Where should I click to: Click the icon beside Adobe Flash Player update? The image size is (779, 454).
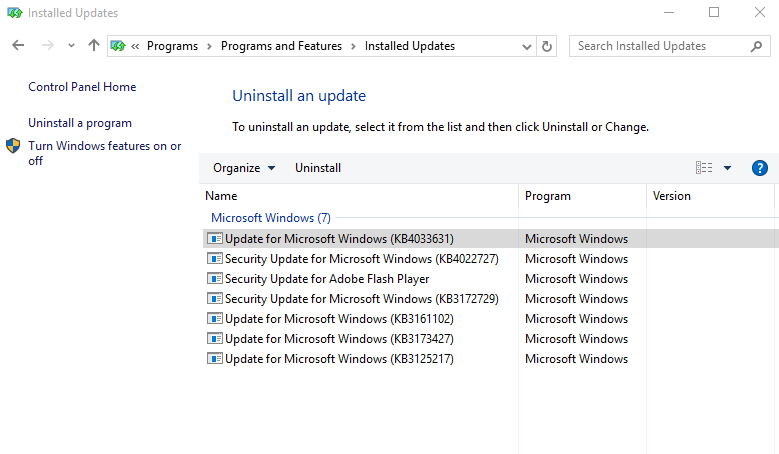(215, 279)
